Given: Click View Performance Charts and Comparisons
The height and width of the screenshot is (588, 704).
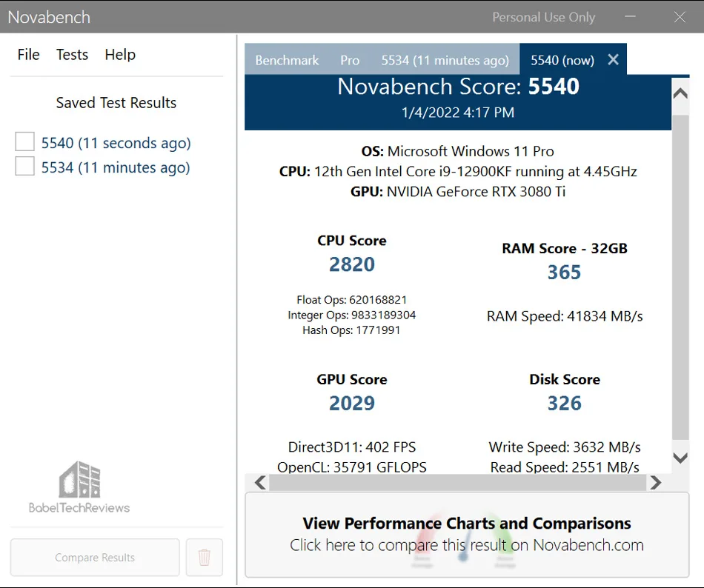Looking at the screenshot, I should (467, 535).
